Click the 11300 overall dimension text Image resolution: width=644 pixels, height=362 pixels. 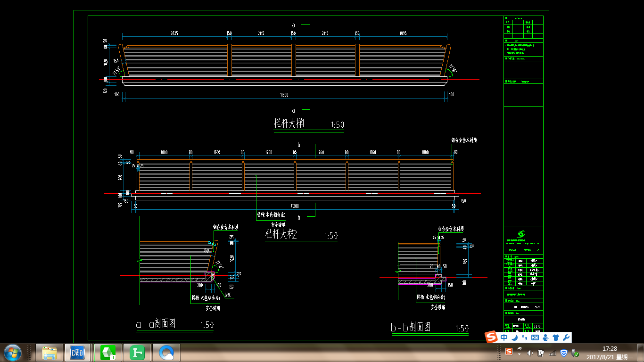tap(284, 95)
